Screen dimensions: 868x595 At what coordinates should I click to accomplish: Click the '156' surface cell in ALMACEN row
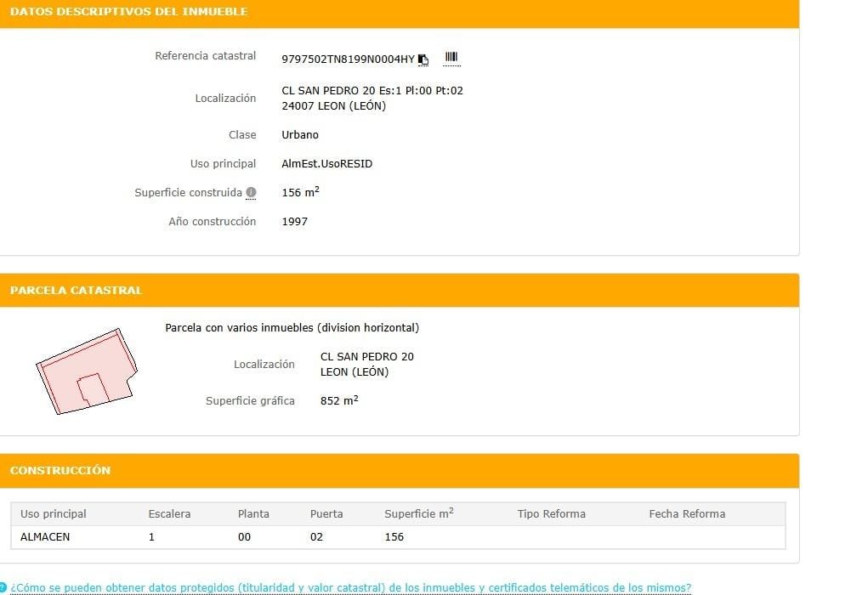pyautogui.click(x=394, y=537)
